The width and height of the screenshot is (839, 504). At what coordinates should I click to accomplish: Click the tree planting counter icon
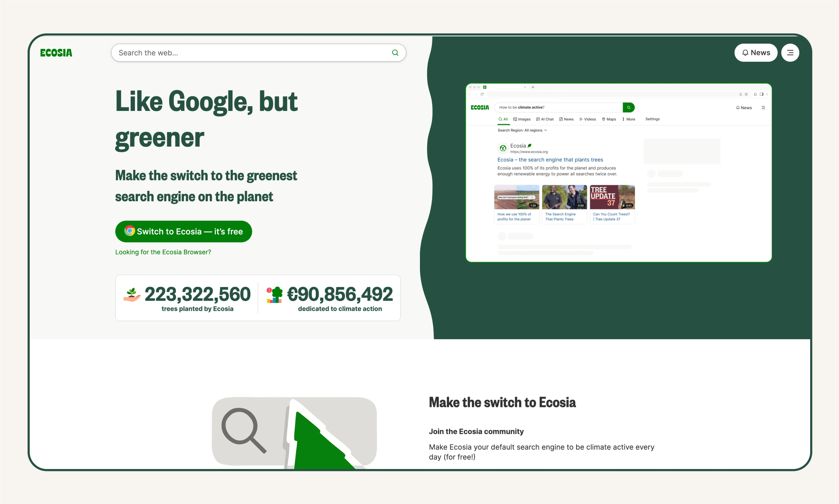click(130, 295)
